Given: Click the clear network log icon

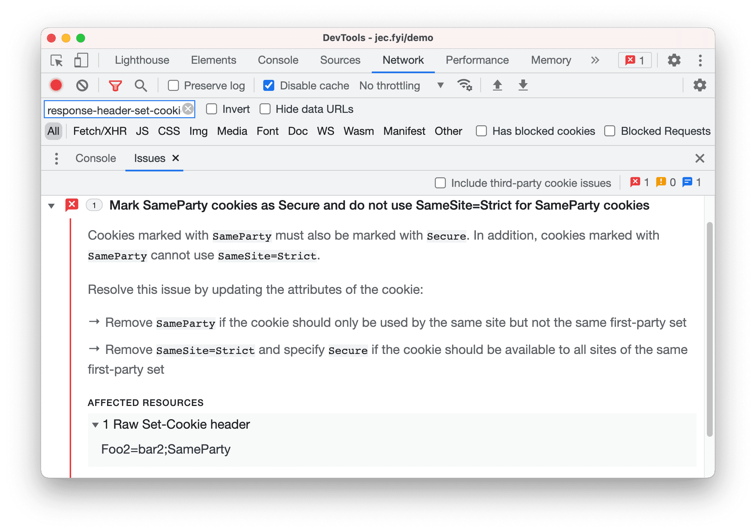Looking at the screenshot, I should tap(82, 86).
